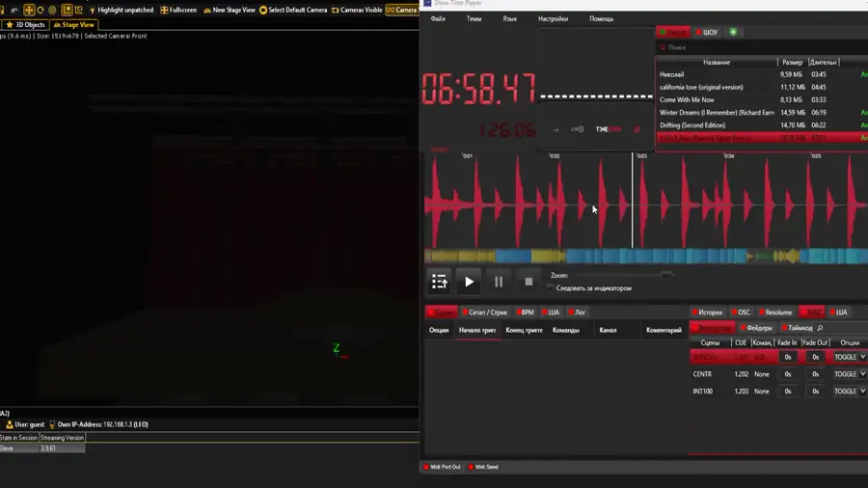Click the Pause playback button
The width and height of the screenshot is (868, 488).
[499, 282]
